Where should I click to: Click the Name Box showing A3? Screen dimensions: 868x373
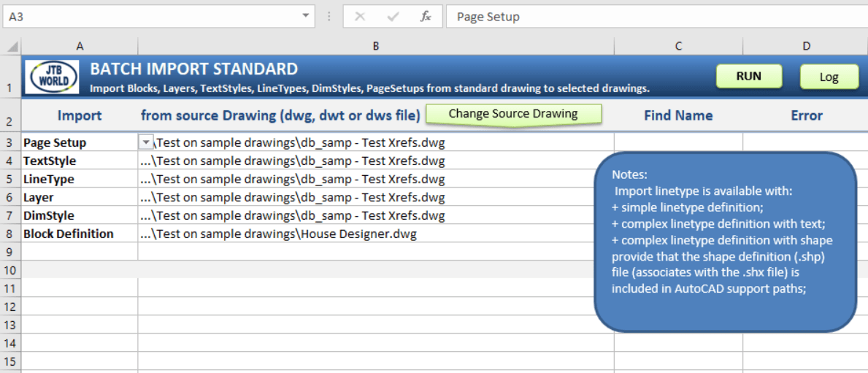point(159,16)
